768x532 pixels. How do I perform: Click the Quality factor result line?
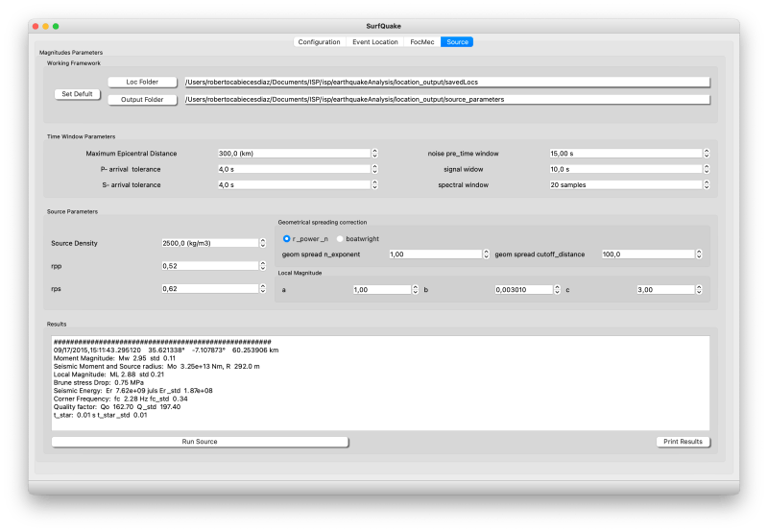pyautogui.click(x=117, y=407)
